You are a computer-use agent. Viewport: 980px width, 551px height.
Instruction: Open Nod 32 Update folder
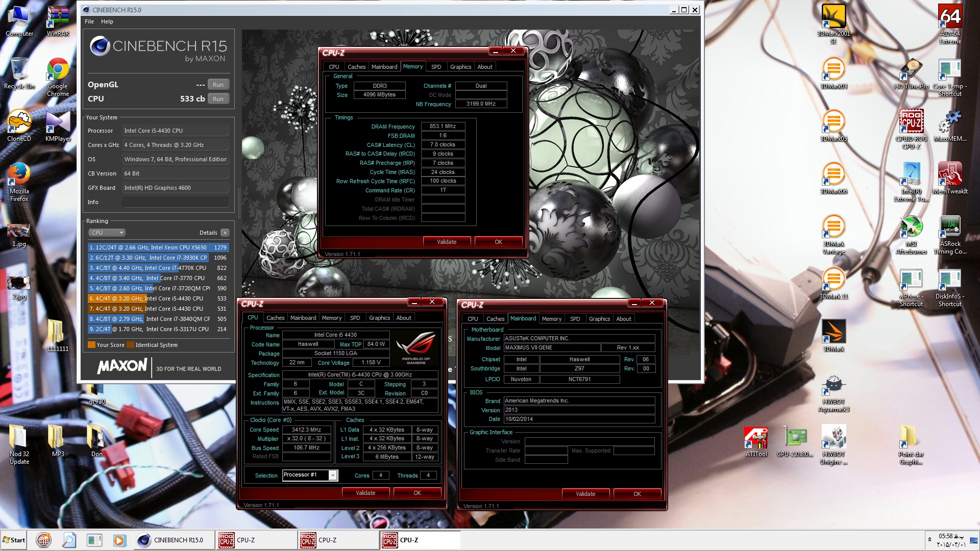click(x=19, y=444)
